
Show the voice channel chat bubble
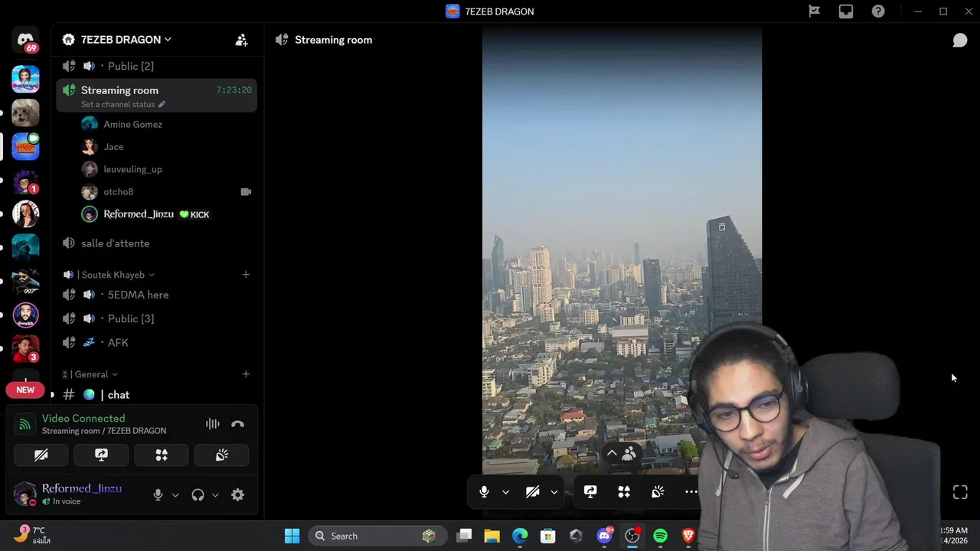[x=960, y=40]
